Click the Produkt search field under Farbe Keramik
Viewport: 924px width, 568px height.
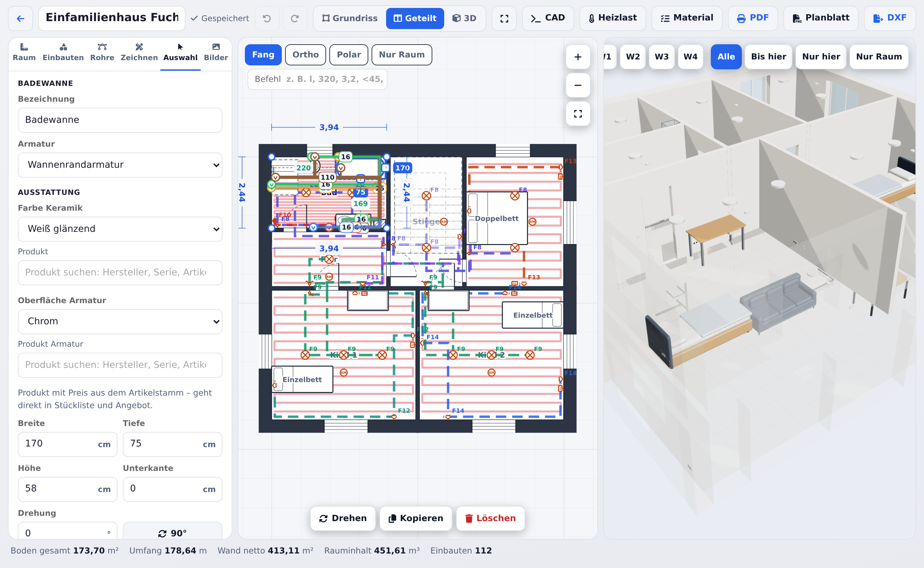point(120,272)
